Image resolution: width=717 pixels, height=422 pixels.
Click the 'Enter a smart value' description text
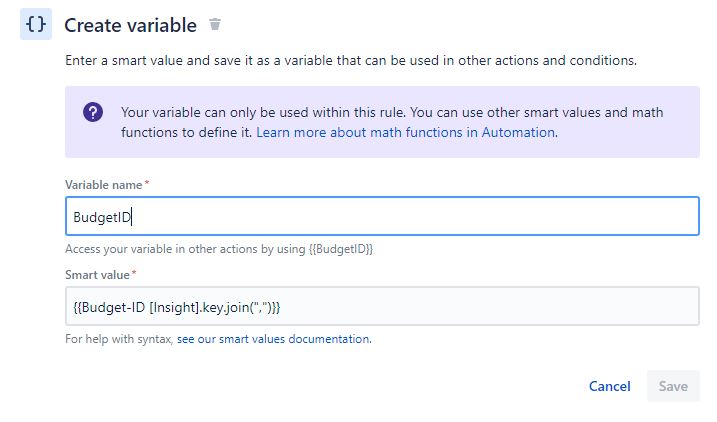351,60
